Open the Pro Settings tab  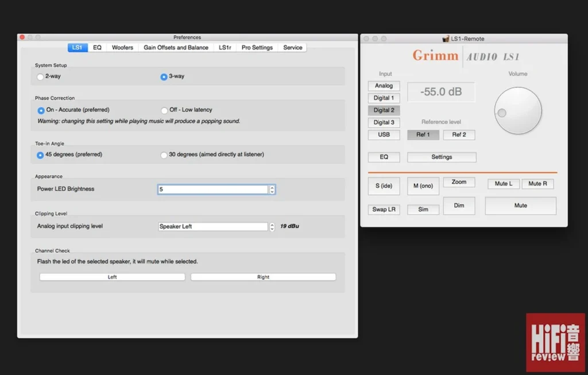click(257, 48)
